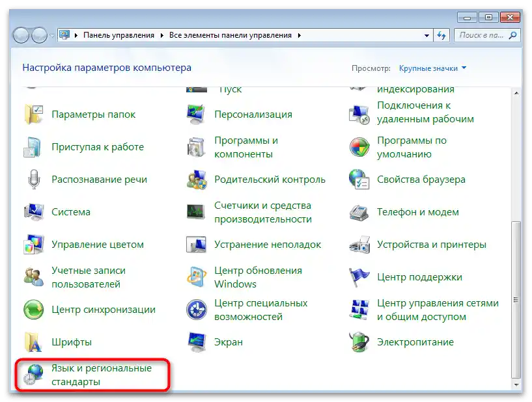Click the control panel icon in address bar
The image size is (532, 402).
64,35
